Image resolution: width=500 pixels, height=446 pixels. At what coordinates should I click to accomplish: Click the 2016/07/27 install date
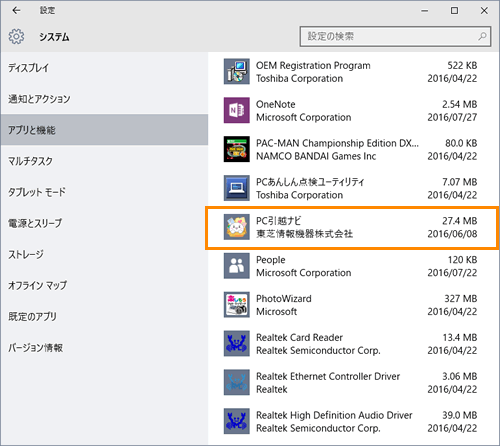point(452,117)
